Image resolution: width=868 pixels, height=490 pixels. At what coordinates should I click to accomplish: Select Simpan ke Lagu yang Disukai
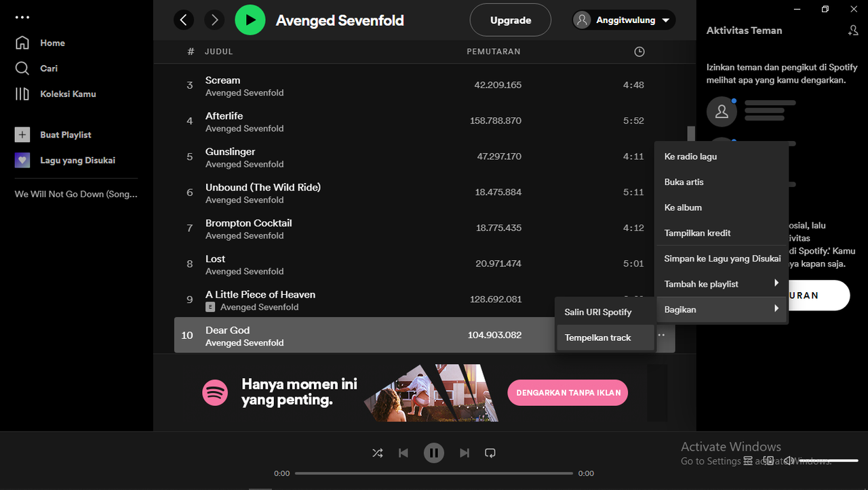pos(722,258)
